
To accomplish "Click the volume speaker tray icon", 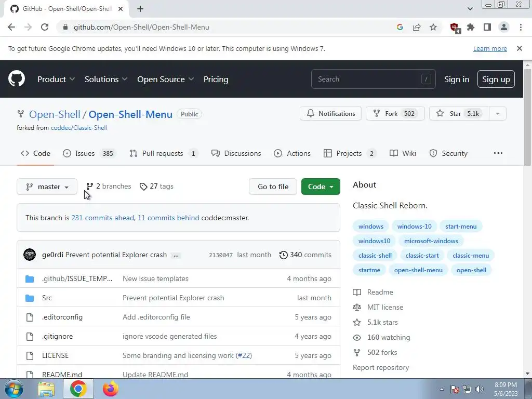I will point(480,389).
